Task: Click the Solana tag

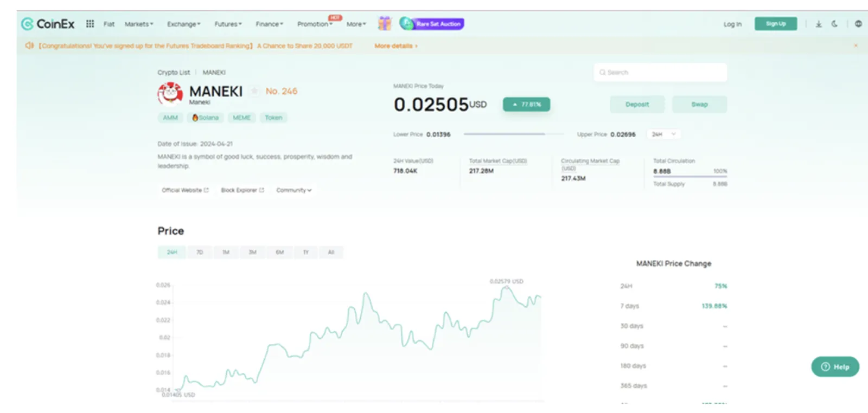Action: pos(205,118)
